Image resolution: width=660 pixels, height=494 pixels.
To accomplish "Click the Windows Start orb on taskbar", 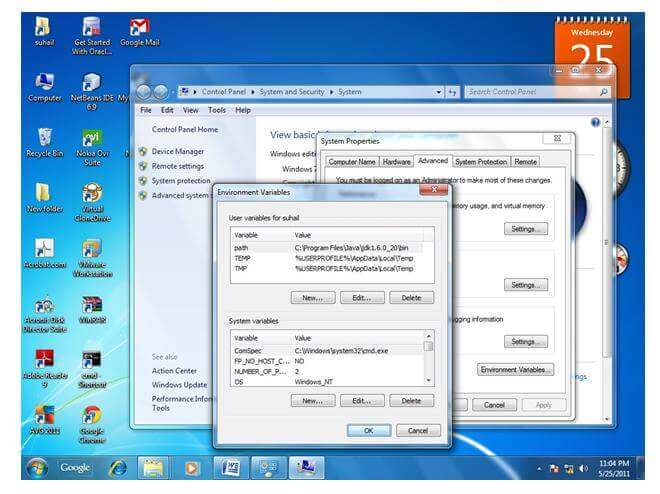I will 37,467.
